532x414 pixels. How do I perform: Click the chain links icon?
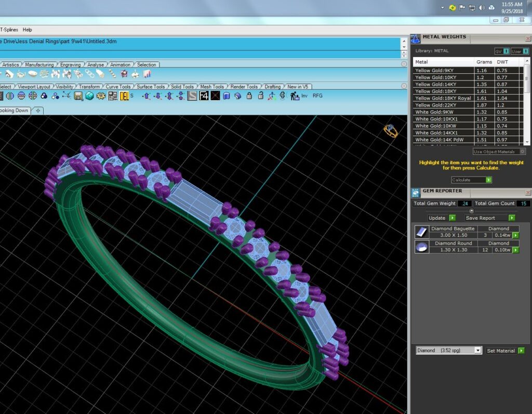[x=89, y=74]
